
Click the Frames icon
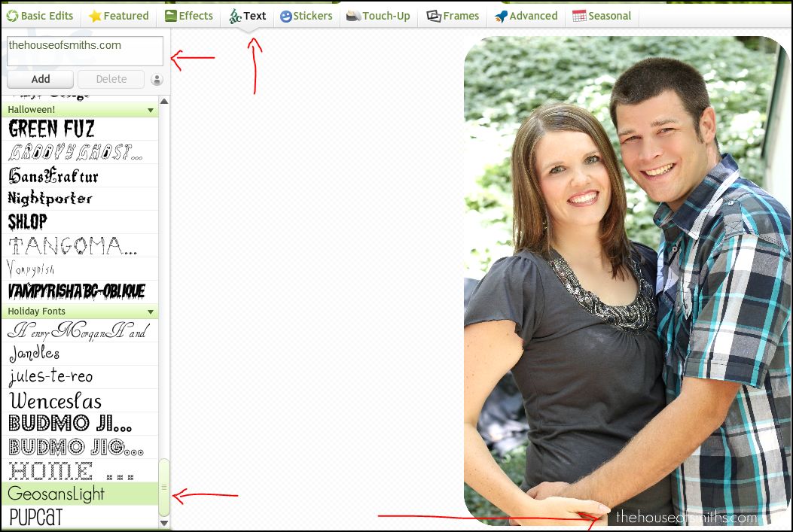434,16
